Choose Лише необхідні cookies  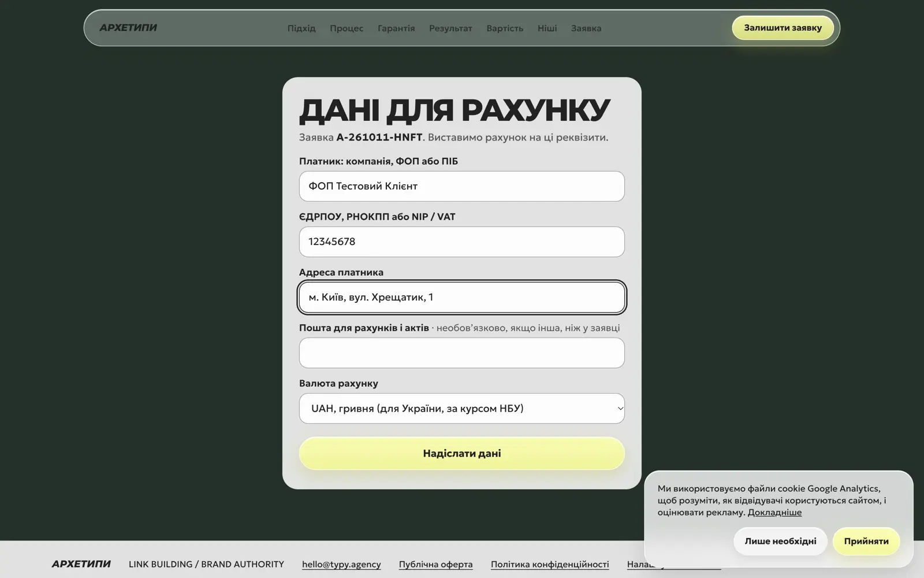780,541
